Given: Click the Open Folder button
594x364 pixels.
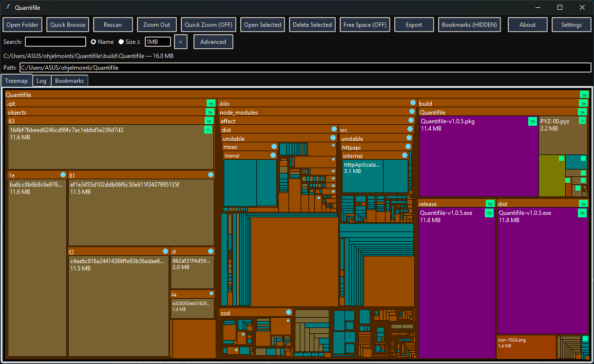Looking at the screenshot, I should [x=22, y=25].
